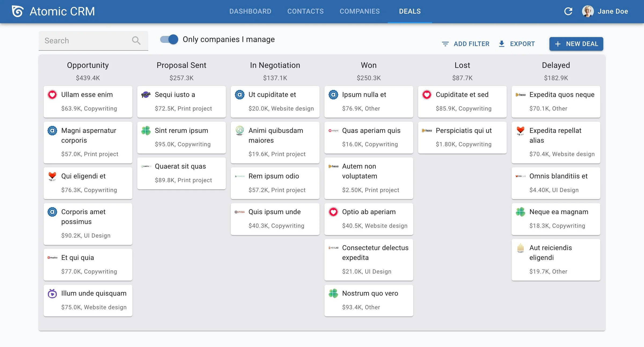The height and width of the screenshot is (347, 644).
Task: Open the Consectetur delectus expedita deal
Action: pyautogui.click(x=369, y=260)
